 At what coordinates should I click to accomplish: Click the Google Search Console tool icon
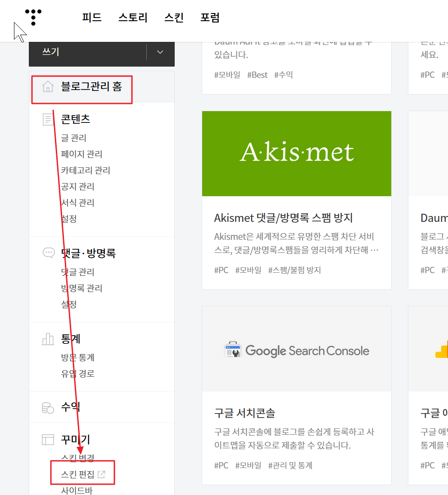tap(233, 350)
